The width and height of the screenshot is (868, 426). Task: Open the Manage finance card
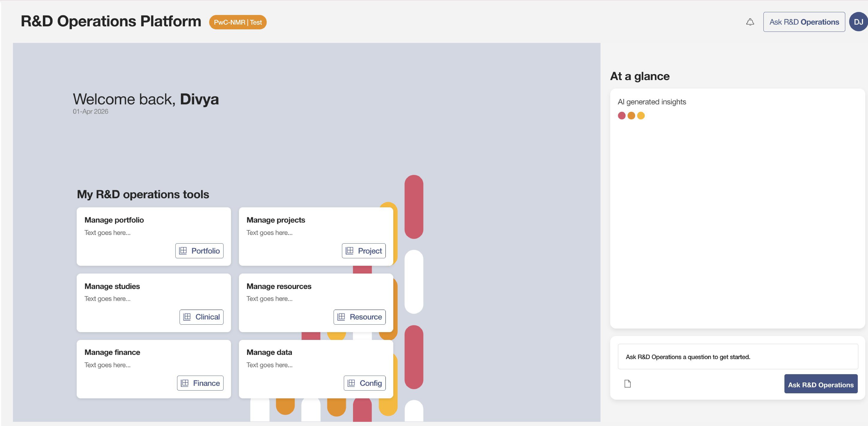click(x=154, y=369)
